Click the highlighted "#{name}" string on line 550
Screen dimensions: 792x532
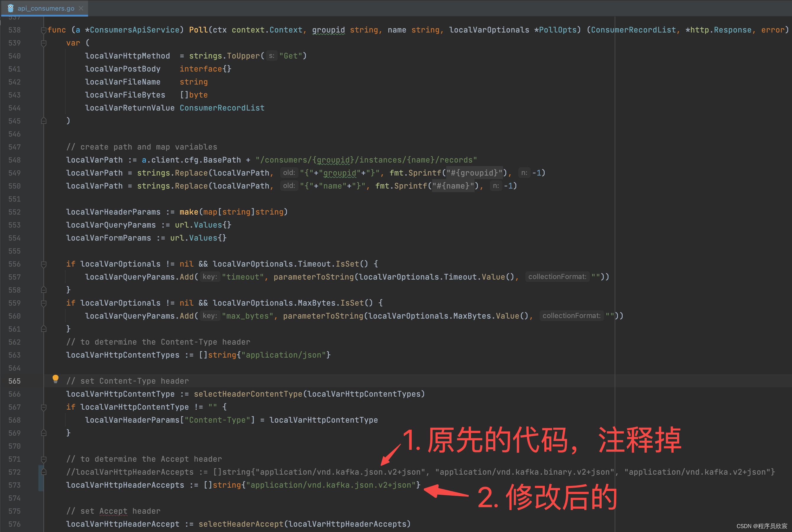453,186
